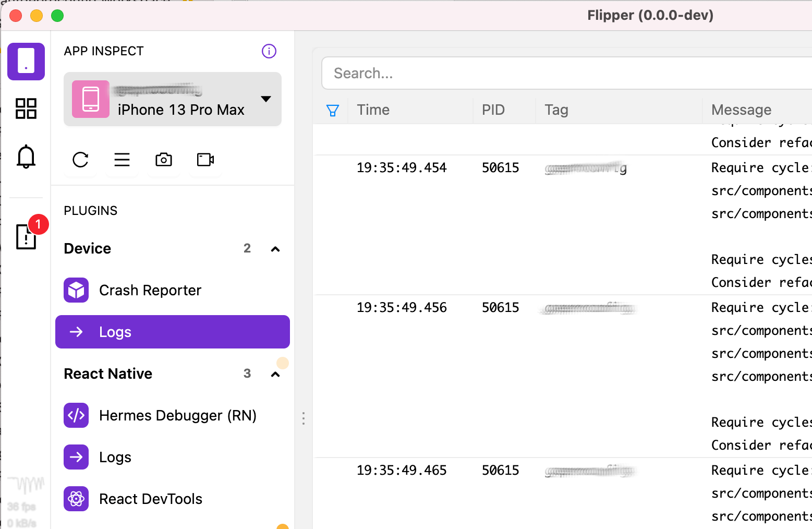The image size is (812, 529).
Task: Collapse the React Native plugins section
Action: [x=275, y=374]
